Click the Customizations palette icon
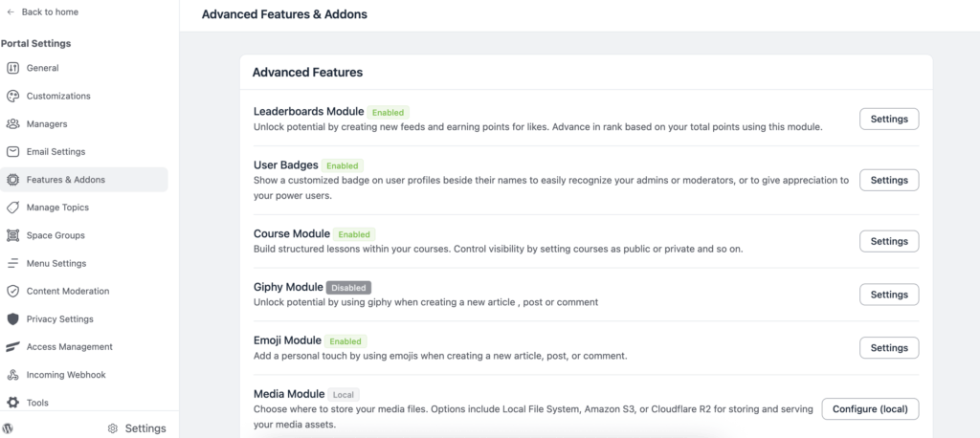This screenshot has height=438, width=980. 12,97
